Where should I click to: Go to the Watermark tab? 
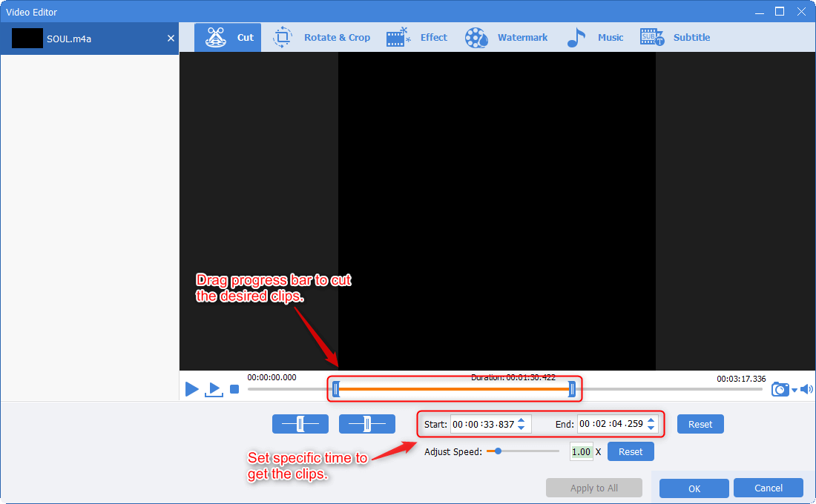tap(507, 38)
